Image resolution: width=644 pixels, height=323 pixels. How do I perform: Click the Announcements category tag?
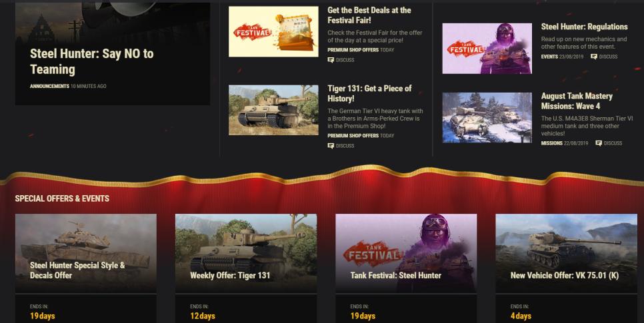click(49, 86)
